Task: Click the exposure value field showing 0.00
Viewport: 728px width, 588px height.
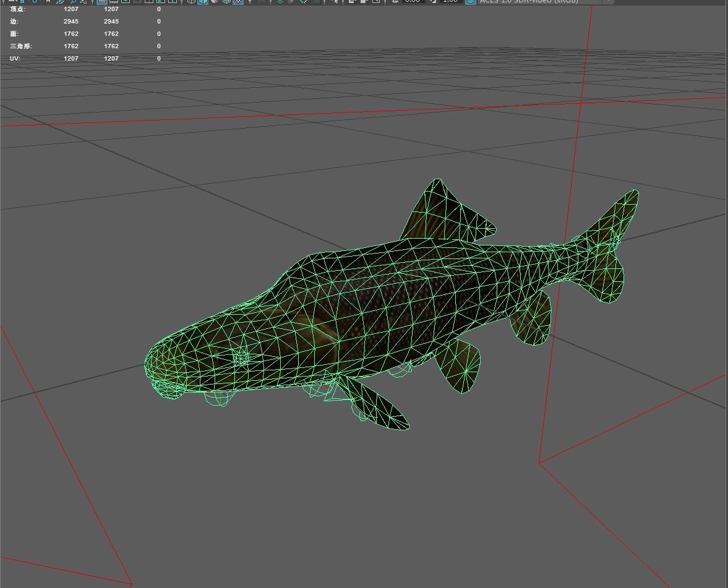Action: [413, 1]
